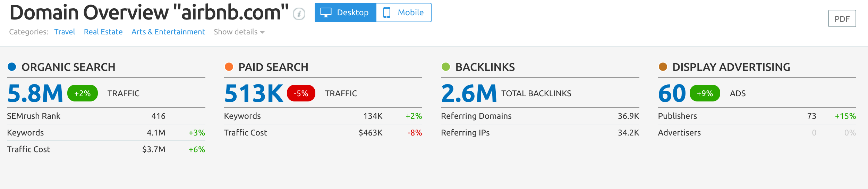The height and width of the screenshot is (189, 868).
Task: Click the 5.8M organic traffic value
Action: coord(35,93)
